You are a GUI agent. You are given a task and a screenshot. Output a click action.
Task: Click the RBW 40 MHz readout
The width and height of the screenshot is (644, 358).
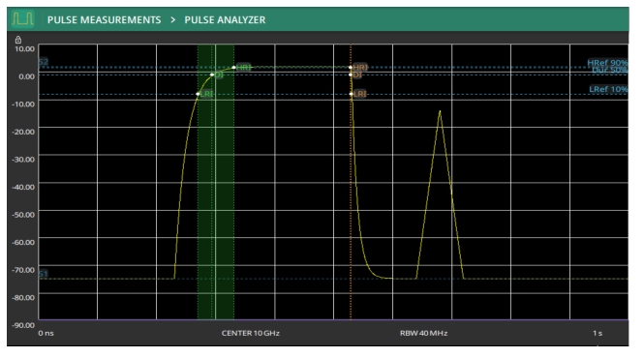tap(423, 333)
